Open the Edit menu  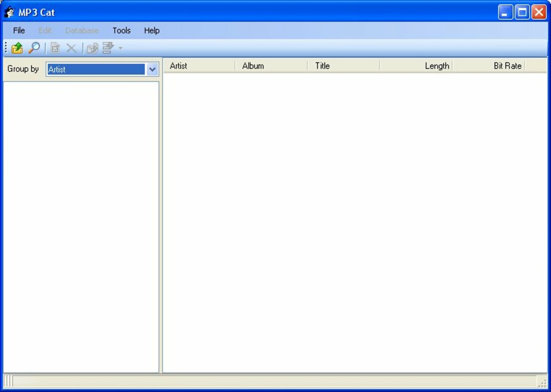tap(45, 30)
